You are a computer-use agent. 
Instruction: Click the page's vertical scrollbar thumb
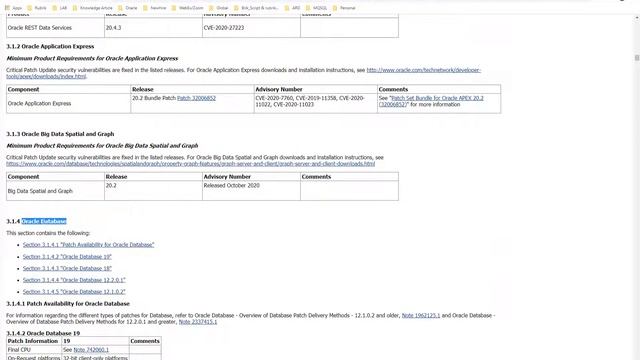tap(637, 58)
